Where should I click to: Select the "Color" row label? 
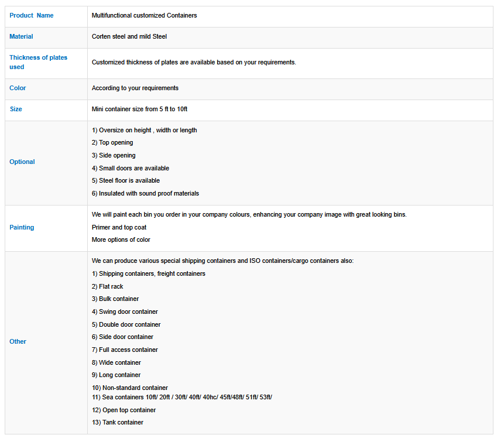(x=18, y=88)
